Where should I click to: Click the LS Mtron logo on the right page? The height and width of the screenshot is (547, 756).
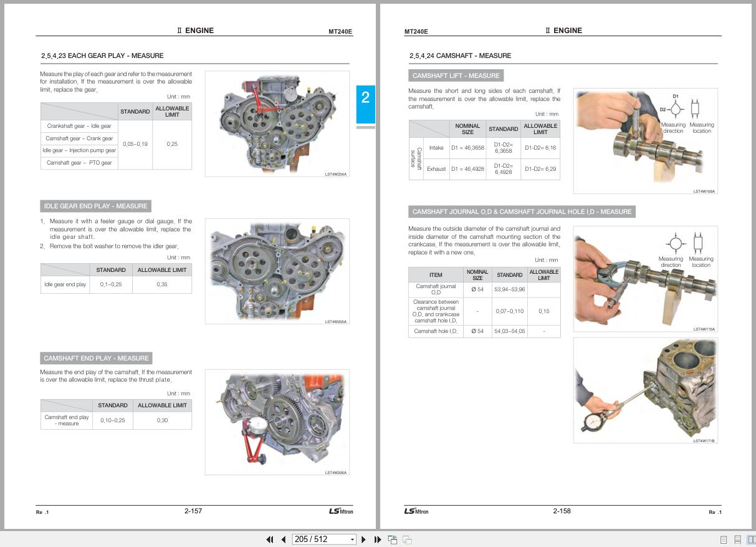(x=416, y=511)
